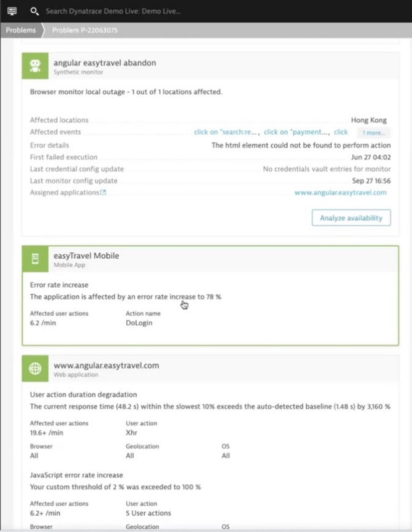
Task: Select the Problem P-22063075 breadcrumb
Action: click(84, 30)
